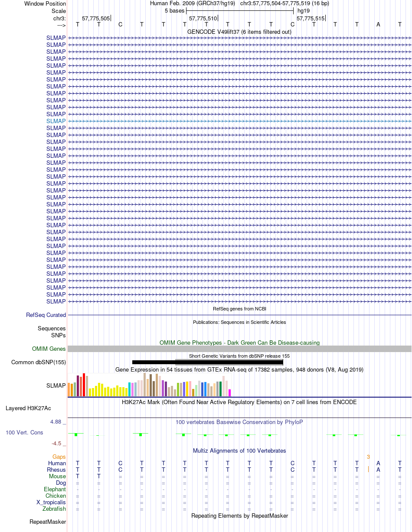Click the bright red GTEx expression bar
The width and height of the screenshot is (412, 532).
click(84, 385)
